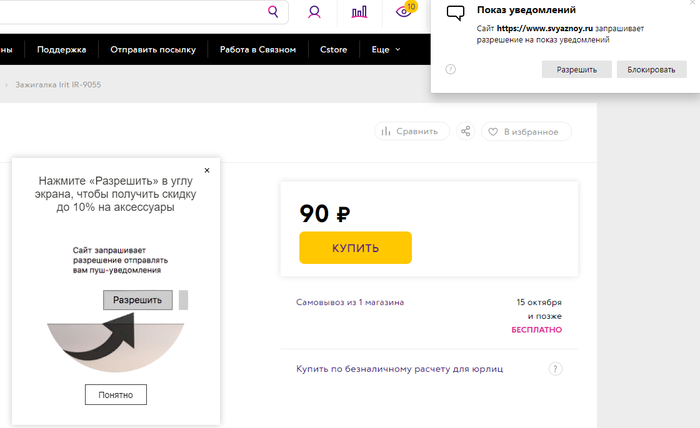This screenshot has width=700, height=428.
Task: Click the share icon
Action: (x=465, y=131)
